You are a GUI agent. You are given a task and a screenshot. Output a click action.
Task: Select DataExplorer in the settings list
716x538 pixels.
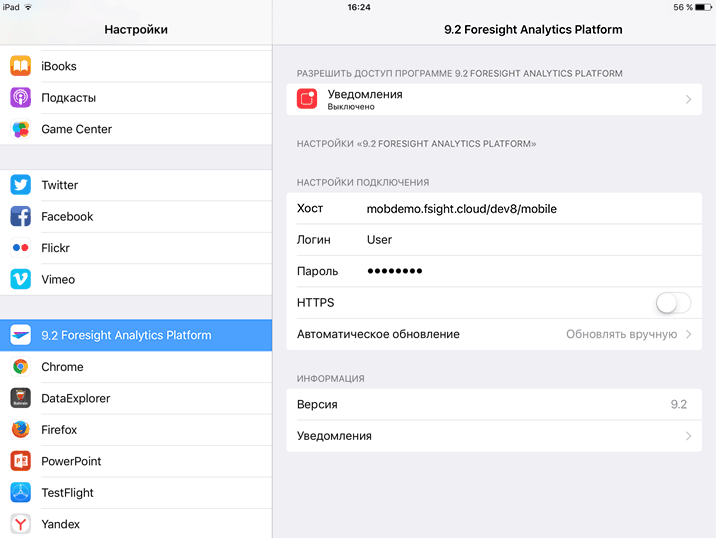[x=136, y=398]
